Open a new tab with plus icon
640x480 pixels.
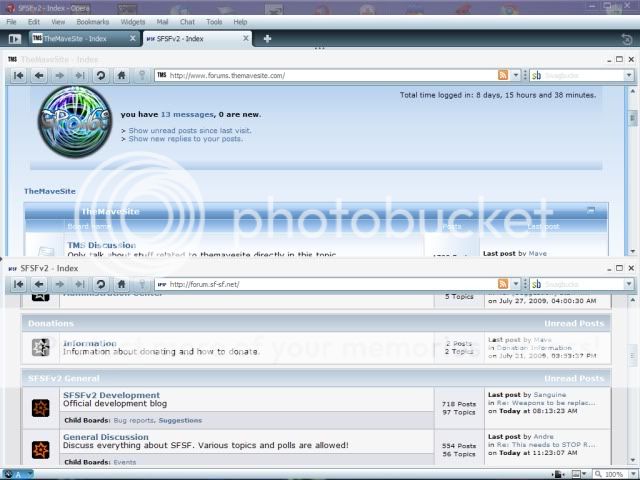pos(267,39)
